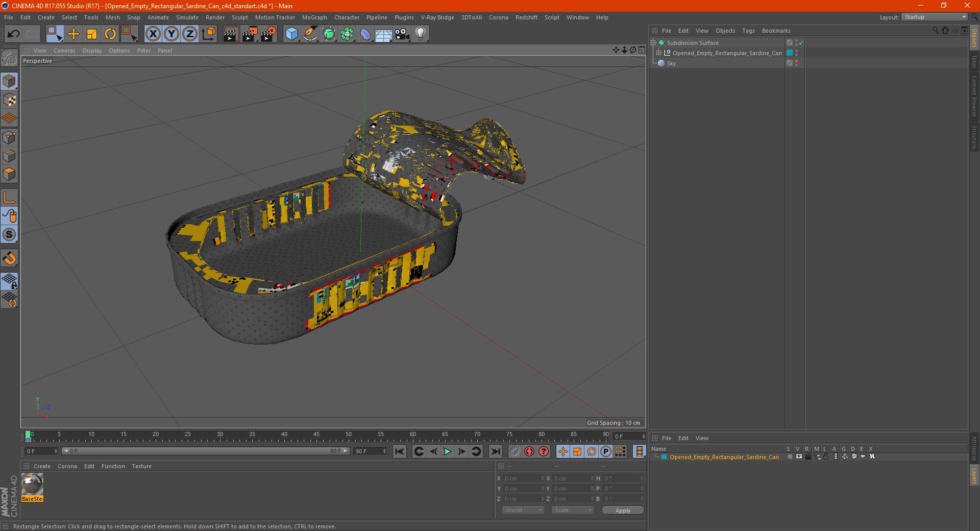Open the World coordinate dropdown
The width and height of the screenshot is (980, 531).
[x=523, y=510]
